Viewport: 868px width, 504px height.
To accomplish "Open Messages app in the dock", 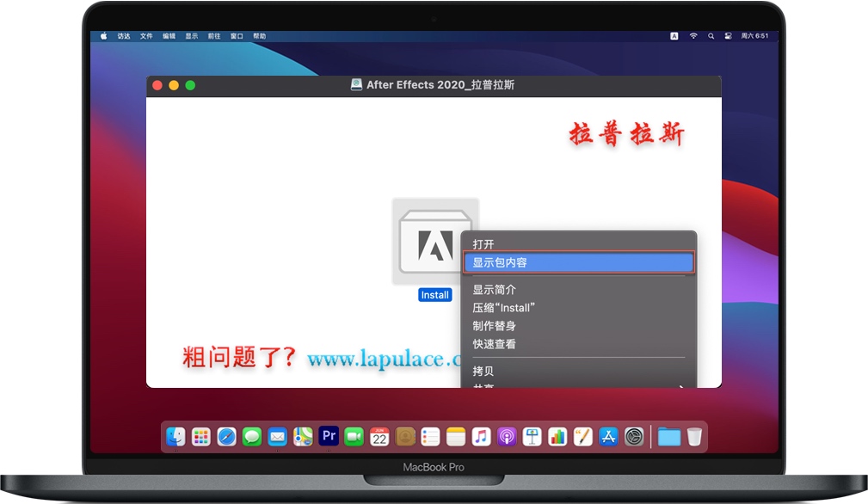I will point(252,437).
